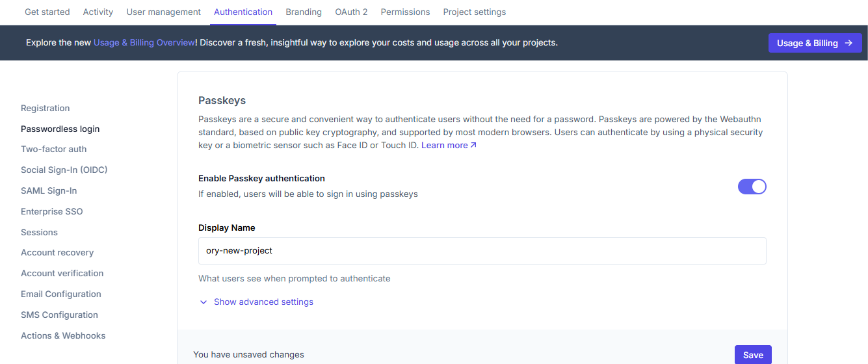Open Actions & Webhooks in sidebar
The width and height of the screenshot is (868, 364).
(x=63, y=336)
